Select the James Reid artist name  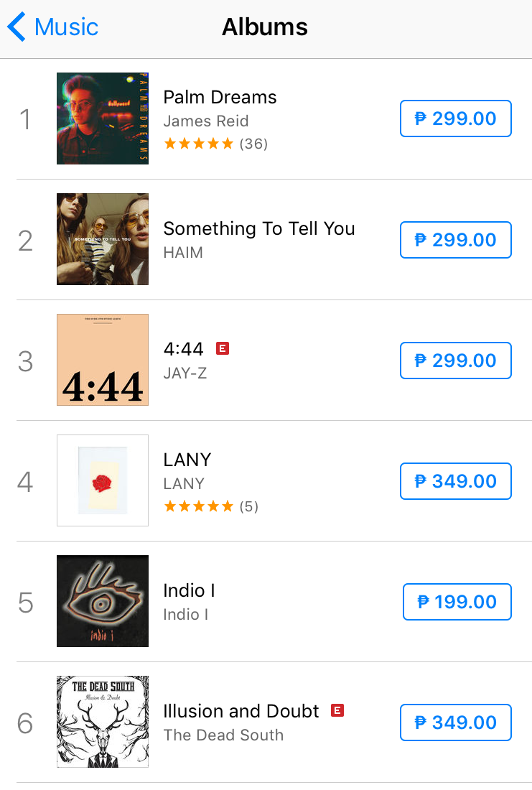[x=206, y=121]
